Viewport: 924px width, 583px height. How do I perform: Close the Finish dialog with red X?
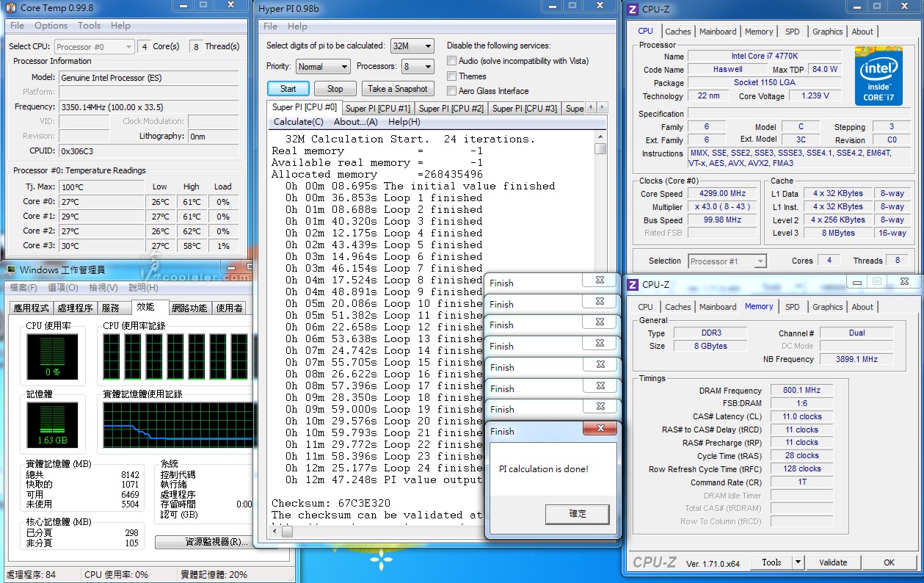(x=600, y=428)
